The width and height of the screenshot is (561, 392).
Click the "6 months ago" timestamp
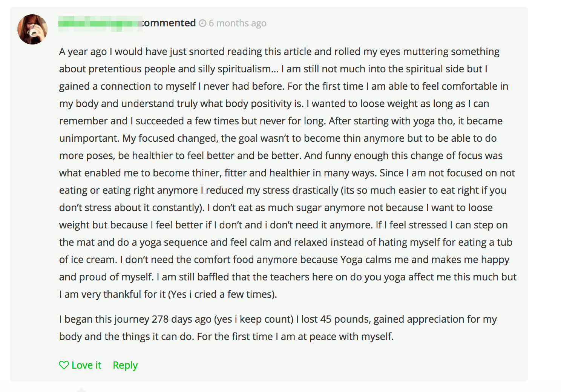click(x=238, y=23)
